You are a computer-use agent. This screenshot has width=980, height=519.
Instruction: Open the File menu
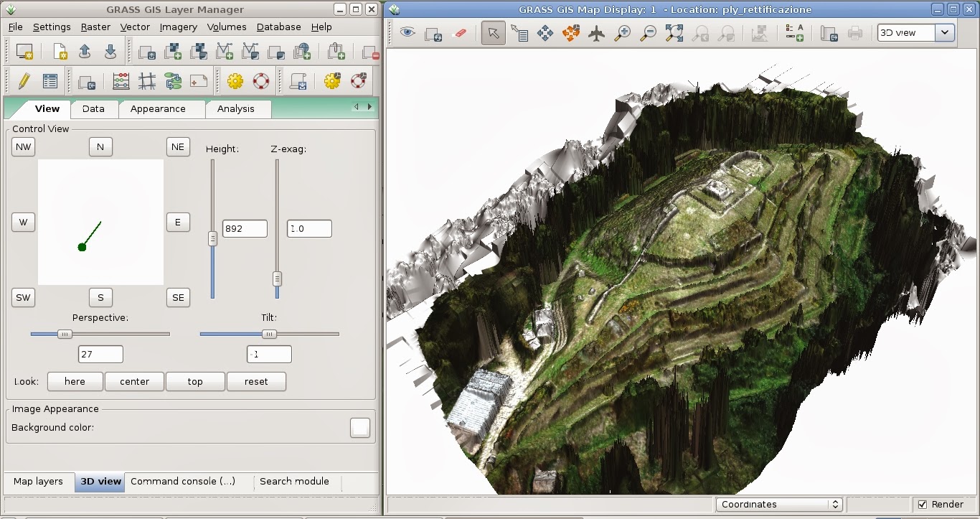(16, 27)
